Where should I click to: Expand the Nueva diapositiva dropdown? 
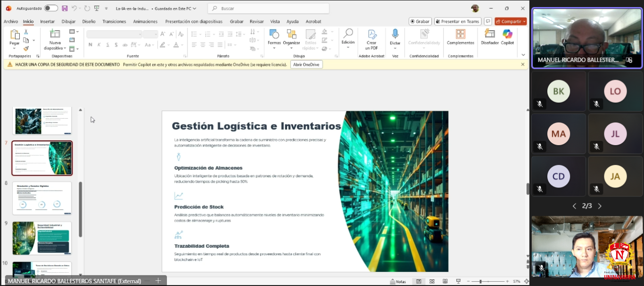tap(64, 48)
